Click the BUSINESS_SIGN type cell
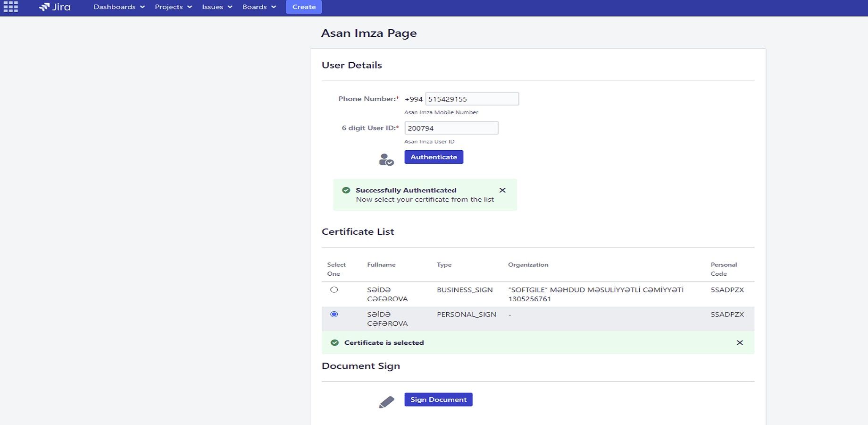Image resolution: width=868 pixels, height=425 pixels. tap(465, 290)
